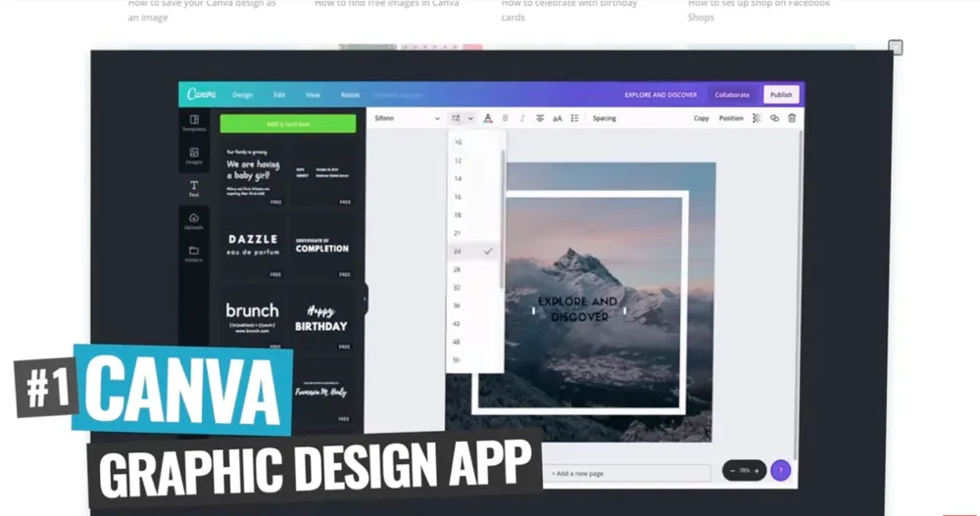Screen dimensions: 980x516
Task: Click the uppercase aA icon
Action: 558,118
